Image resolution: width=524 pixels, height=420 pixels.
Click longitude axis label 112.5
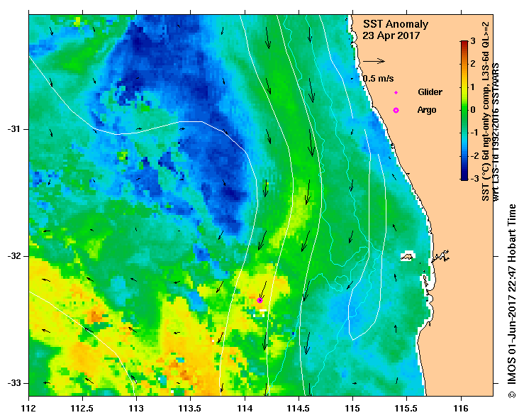pyautogui.click(x=82, y=409)
